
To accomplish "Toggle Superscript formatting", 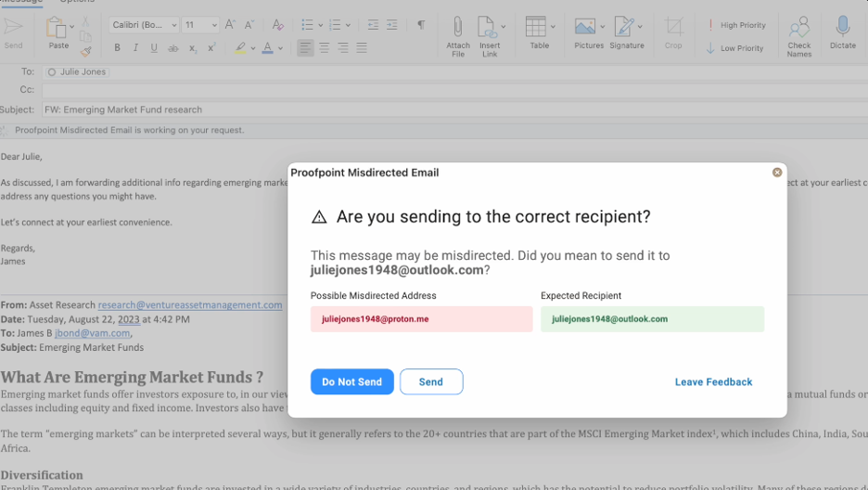I will tap(211, 48).
